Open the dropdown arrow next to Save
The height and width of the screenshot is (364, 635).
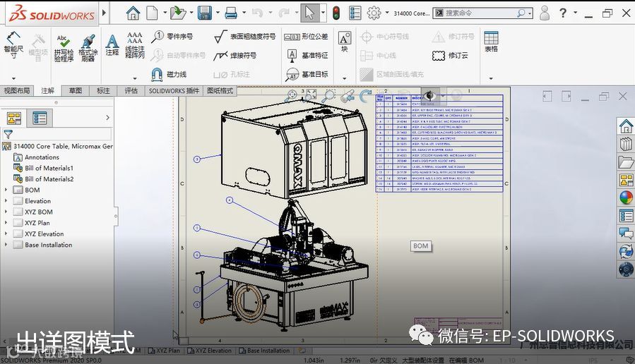(x=218, y=13)
